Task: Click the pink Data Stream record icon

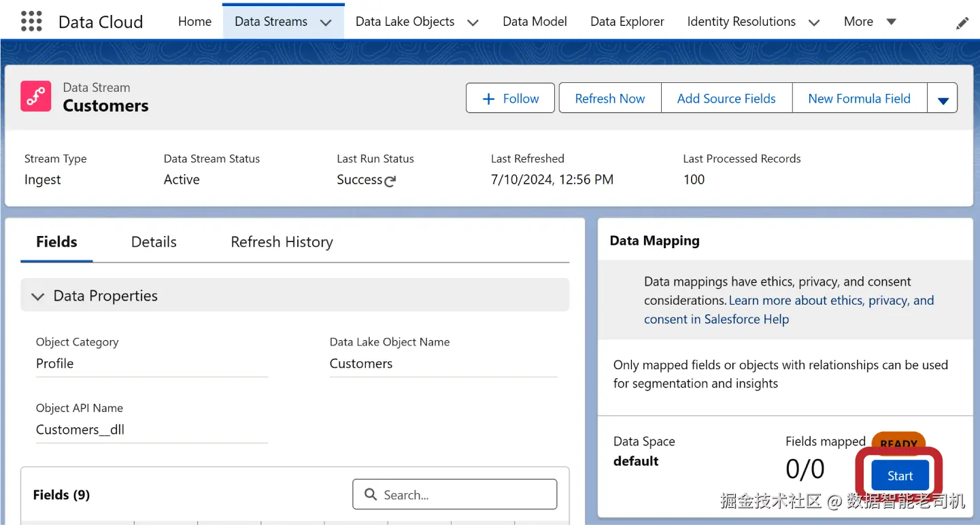Action: tap(36, 96)
